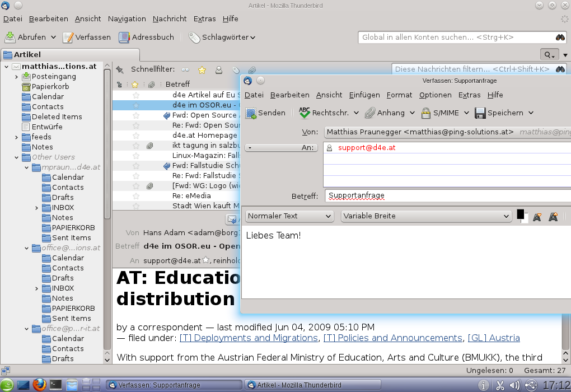
Task: Click the Senden send icon in compose window
Action: 251,113
